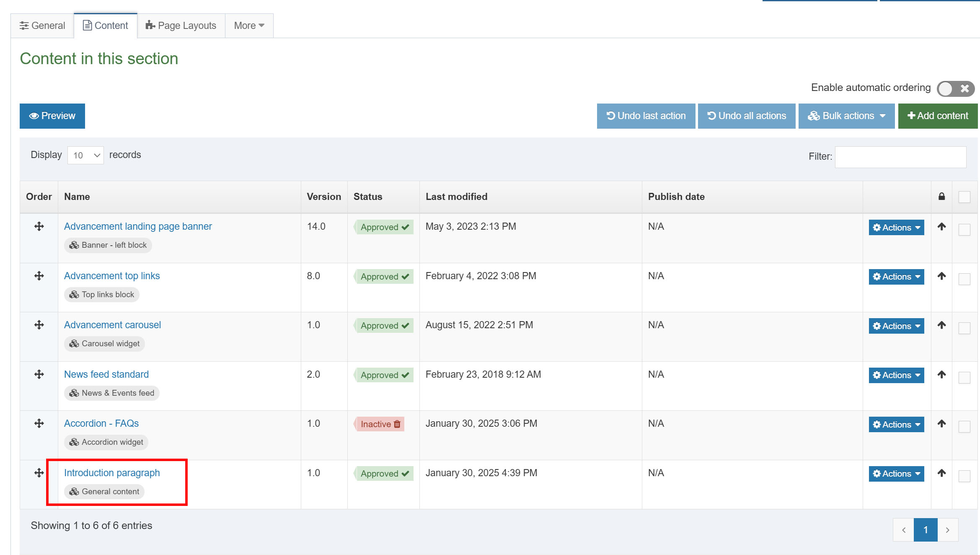The width and height of the screenshot is (980, 555).
Task: Click the lock icon in table header
Action: pyautogui.click(x=941, y=197)
